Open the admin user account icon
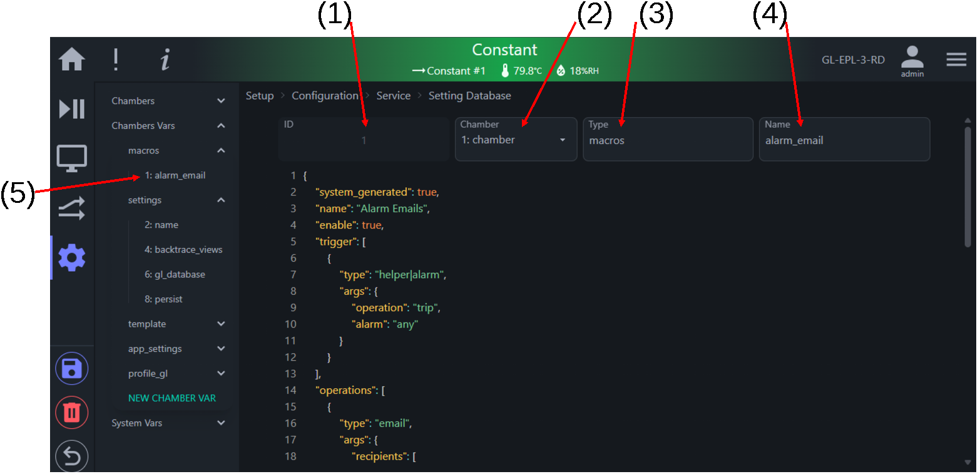Image resolution: width=980 pixels, height=474 pixels. [912, 61]
